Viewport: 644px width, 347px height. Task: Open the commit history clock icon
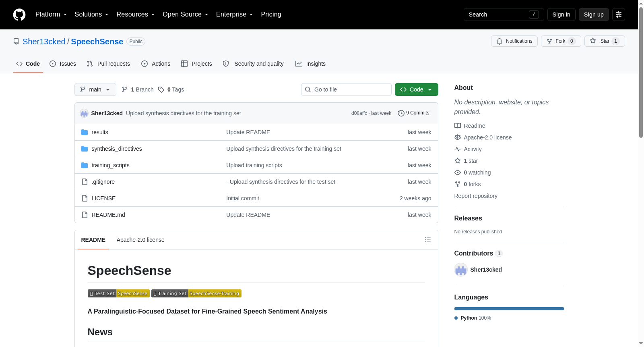point(401,113)
